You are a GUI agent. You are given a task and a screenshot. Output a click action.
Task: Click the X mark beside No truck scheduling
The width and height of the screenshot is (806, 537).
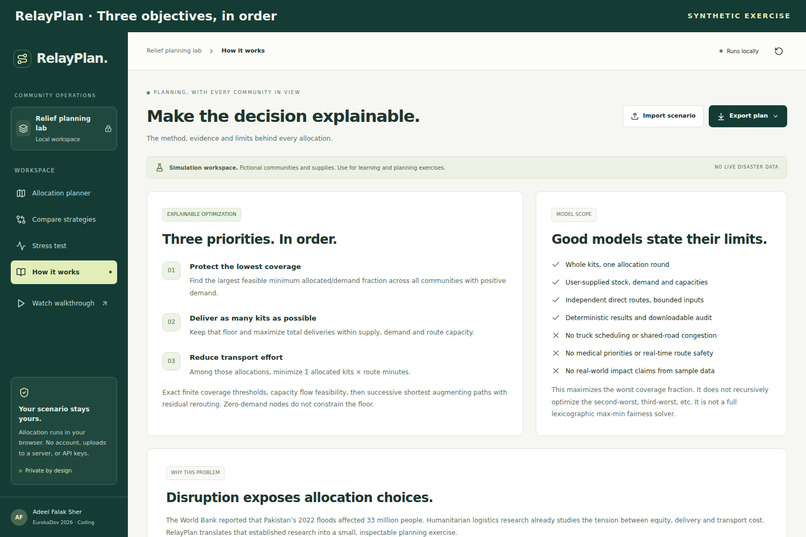pos(556,336)
